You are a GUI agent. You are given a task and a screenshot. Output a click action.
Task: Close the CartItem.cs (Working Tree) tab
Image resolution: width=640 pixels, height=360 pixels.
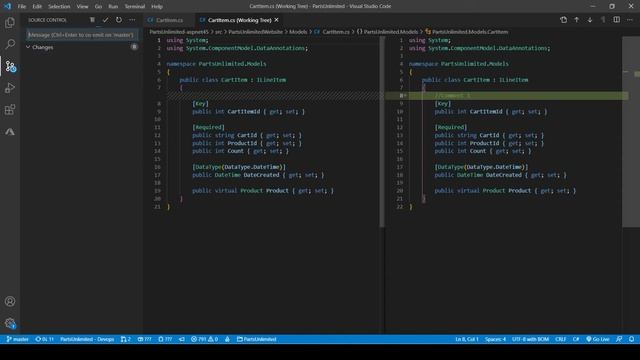(277, 20)
